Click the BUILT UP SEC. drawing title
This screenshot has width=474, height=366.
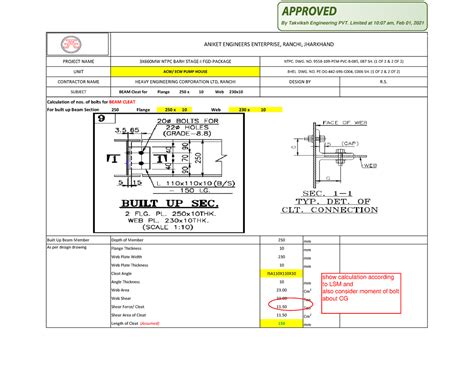170,203
